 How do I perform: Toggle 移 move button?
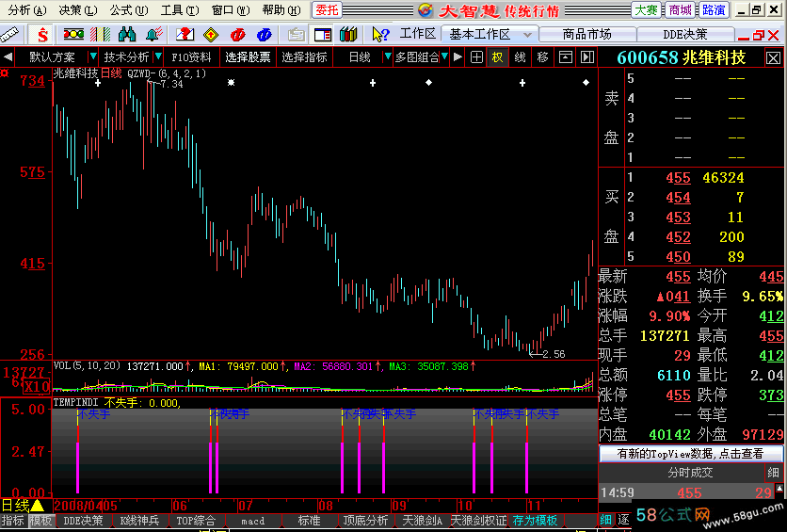tap(542, 57)
